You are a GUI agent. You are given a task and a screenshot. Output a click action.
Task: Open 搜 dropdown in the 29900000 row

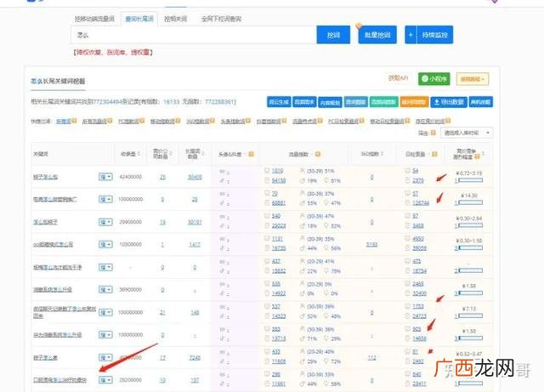tap(105, 222)
